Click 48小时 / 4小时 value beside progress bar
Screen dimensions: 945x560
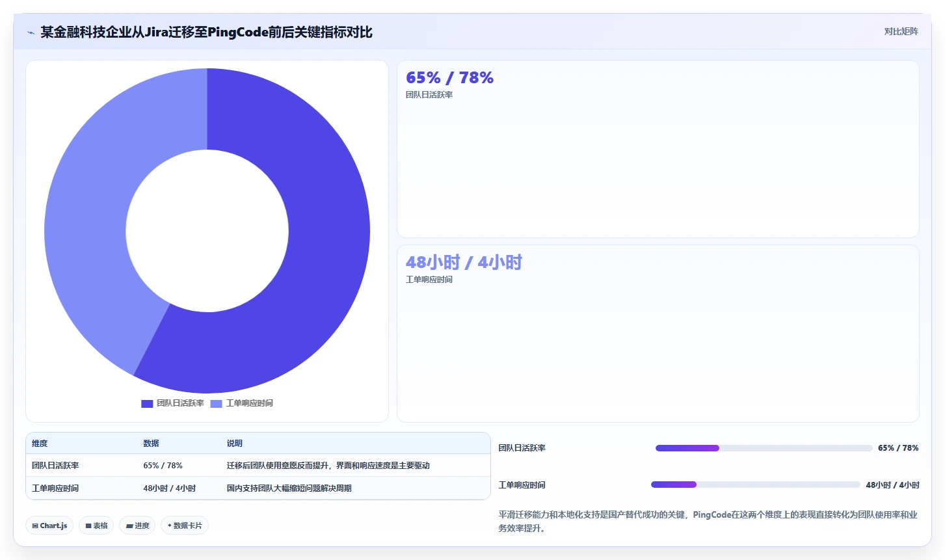tap(892, 485)
